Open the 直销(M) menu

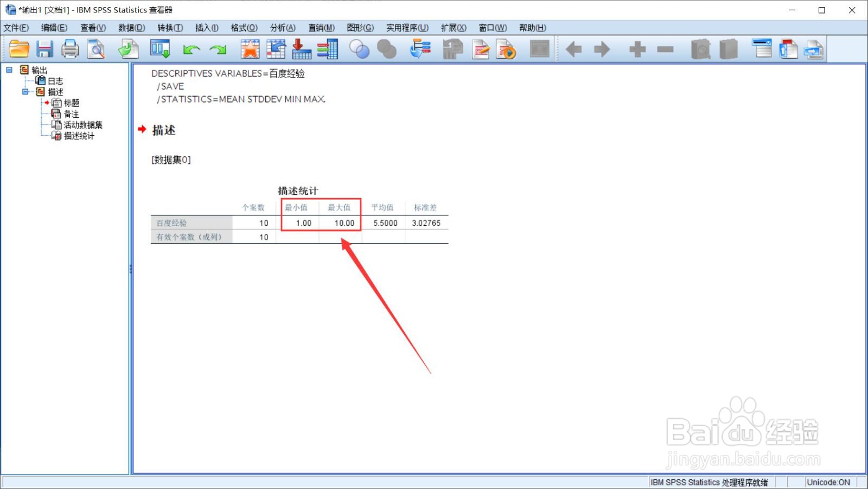point(322,28)
